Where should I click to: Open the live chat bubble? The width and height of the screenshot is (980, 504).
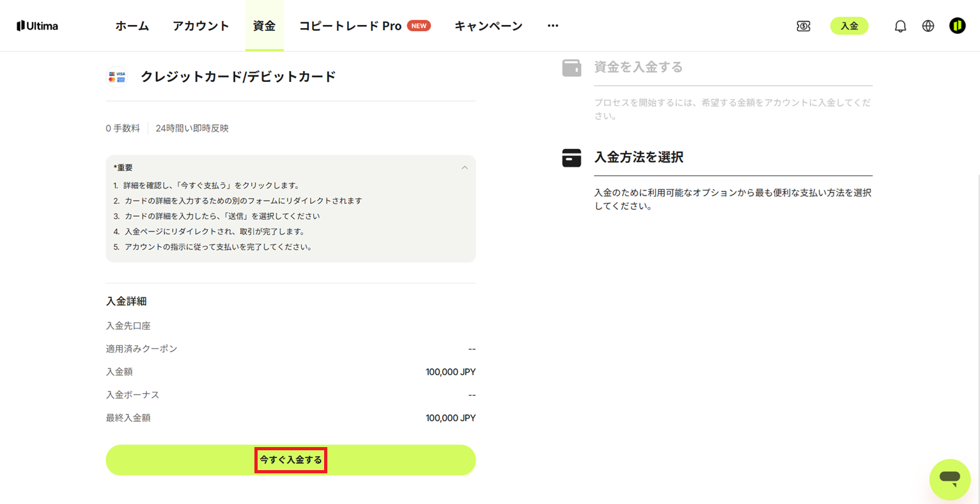click(x=950, y=479)
